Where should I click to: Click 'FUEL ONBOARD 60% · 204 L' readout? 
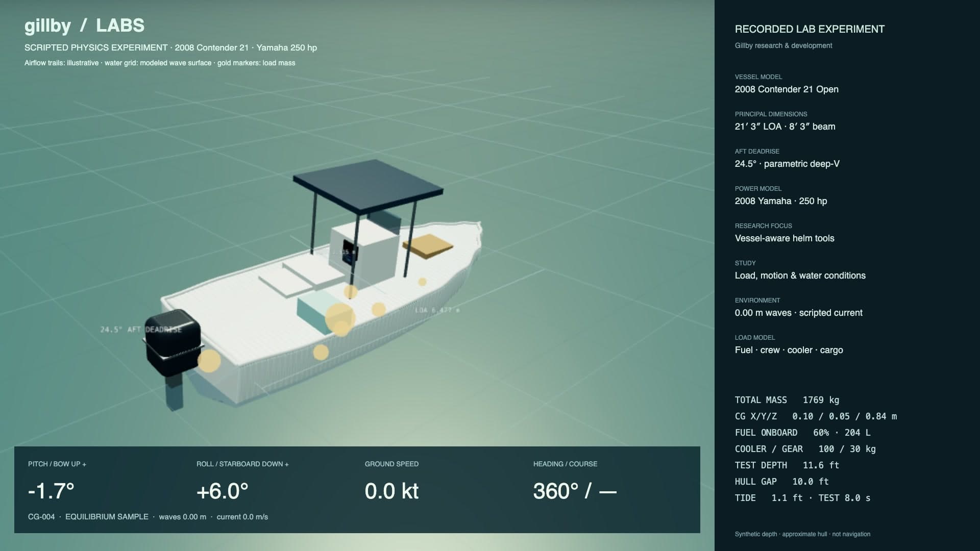[x=803, y=433]
